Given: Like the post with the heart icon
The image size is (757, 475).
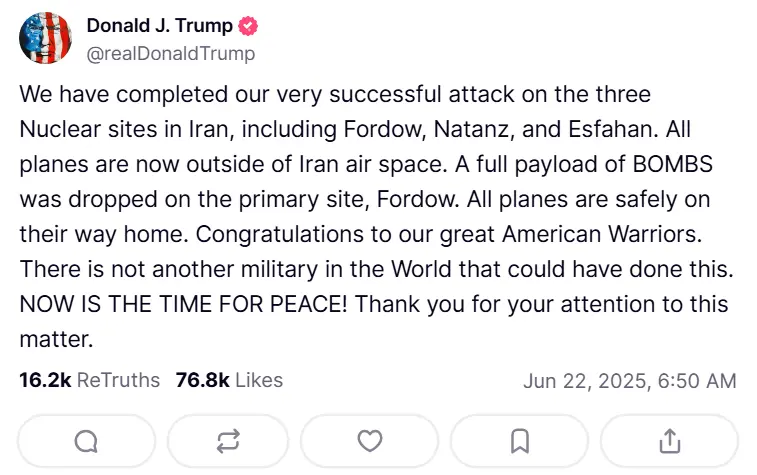Looking at the screenshot, I should (370, 440).
